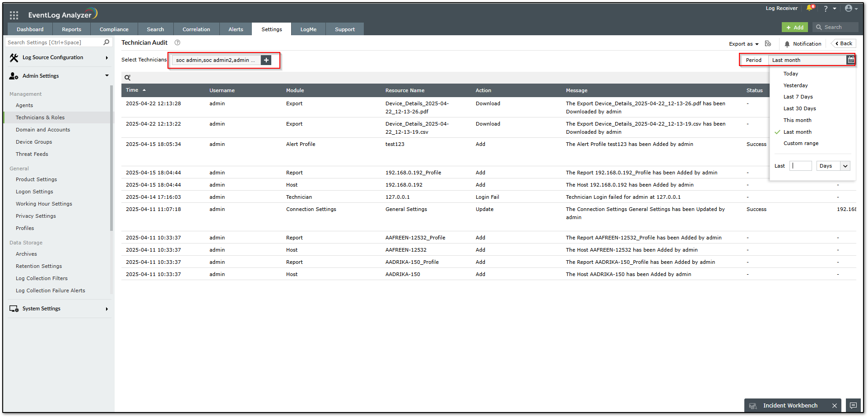868x417 pixels.
Task: Click the plus icon to add technicians
Action: point(266,60)
